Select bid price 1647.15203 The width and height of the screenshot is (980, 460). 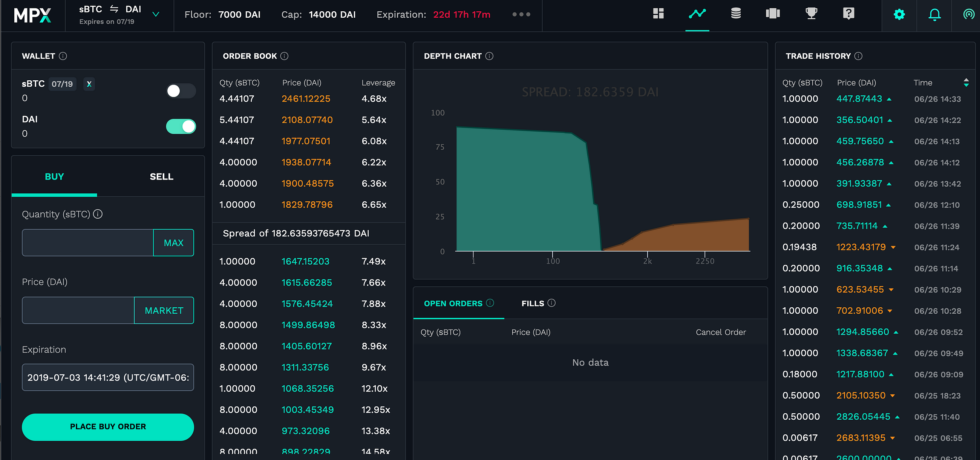(x=305, y=261)
